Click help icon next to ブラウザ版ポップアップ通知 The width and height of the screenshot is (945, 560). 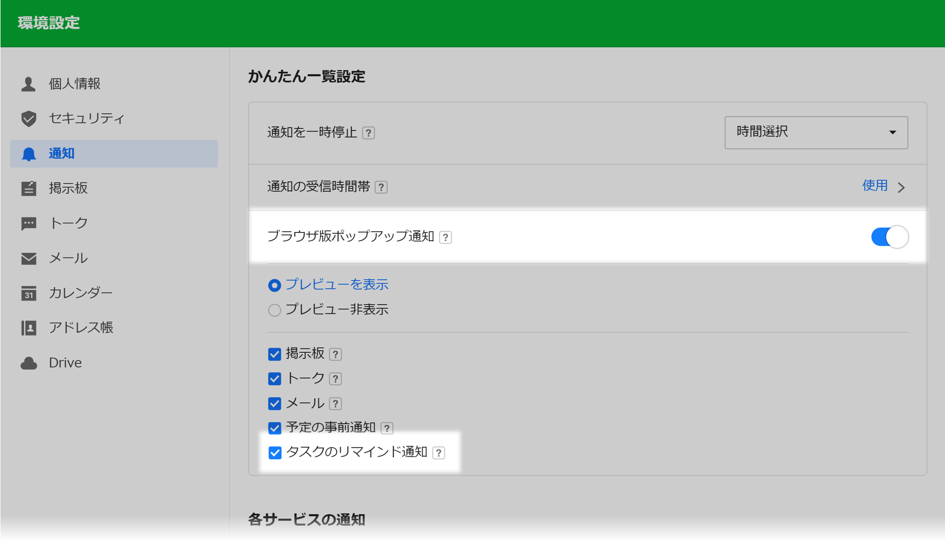(x=446, y=237)
